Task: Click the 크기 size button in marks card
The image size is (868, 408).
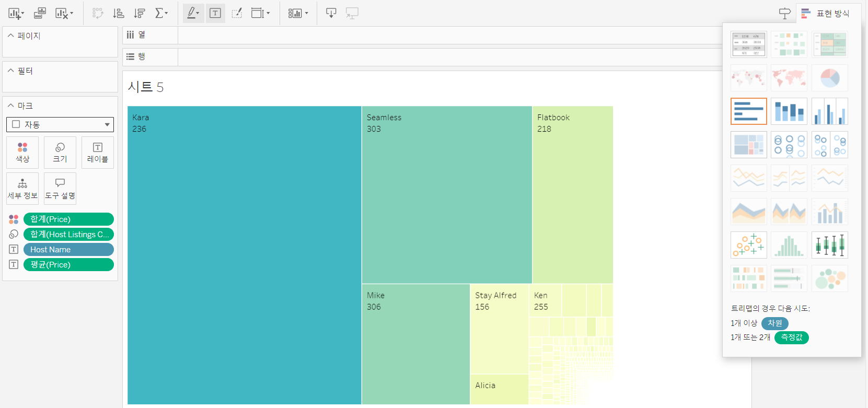Action: 60,153
